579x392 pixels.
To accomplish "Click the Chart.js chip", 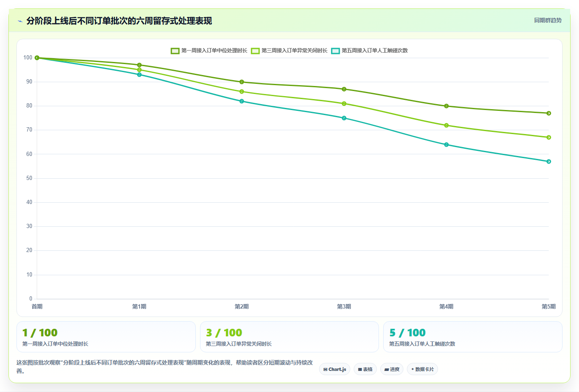I will point(335,369).
